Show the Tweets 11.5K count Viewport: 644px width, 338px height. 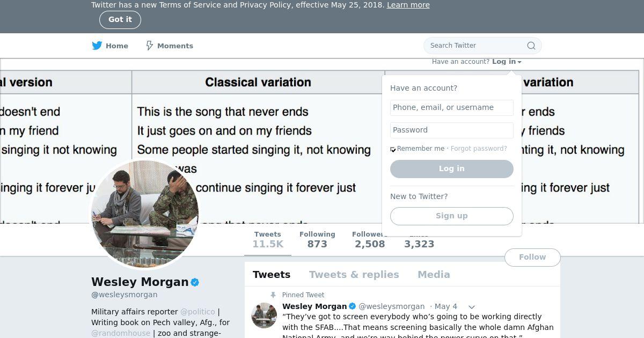(268, 240)
